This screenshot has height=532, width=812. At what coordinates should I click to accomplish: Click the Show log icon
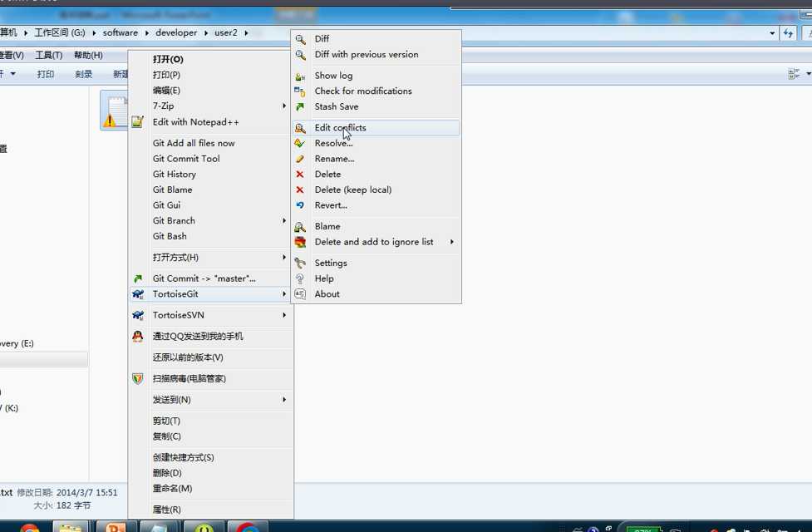click(x=300, y=76)
